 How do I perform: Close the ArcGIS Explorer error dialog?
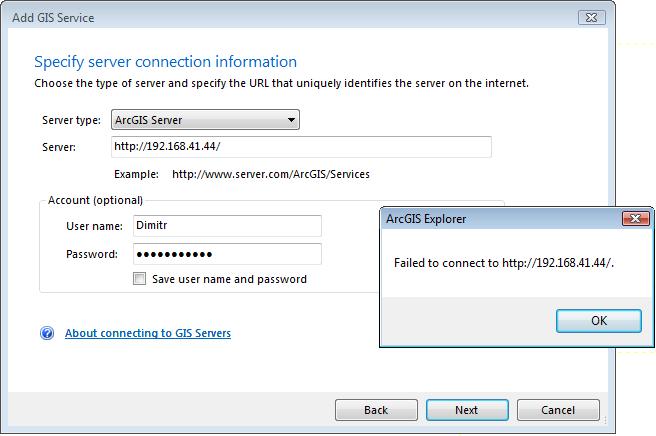634,218
